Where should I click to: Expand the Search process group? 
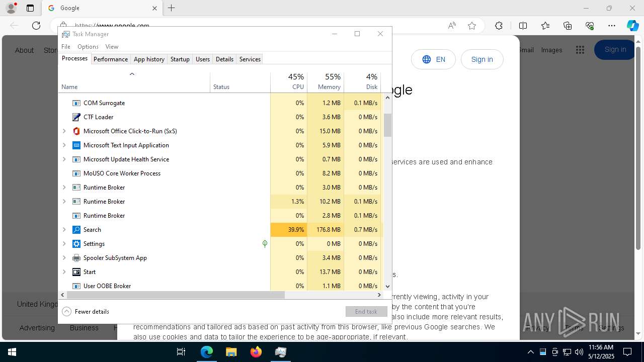coord(64,230)
